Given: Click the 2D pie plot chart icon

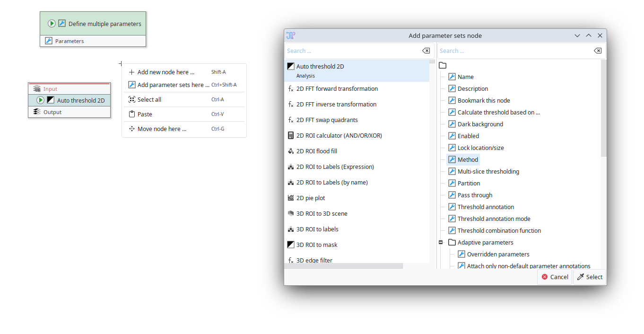Looking at the screenshot, I should pos(291,198).
